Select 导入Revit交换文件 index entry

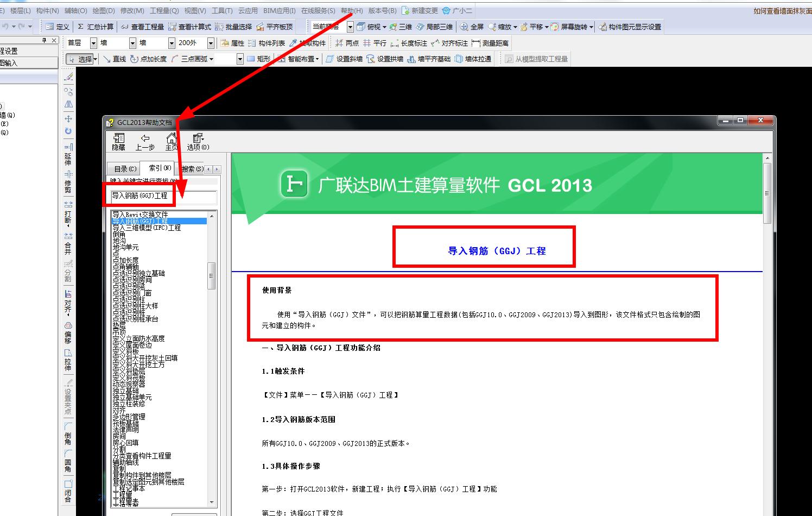[141, 215]
